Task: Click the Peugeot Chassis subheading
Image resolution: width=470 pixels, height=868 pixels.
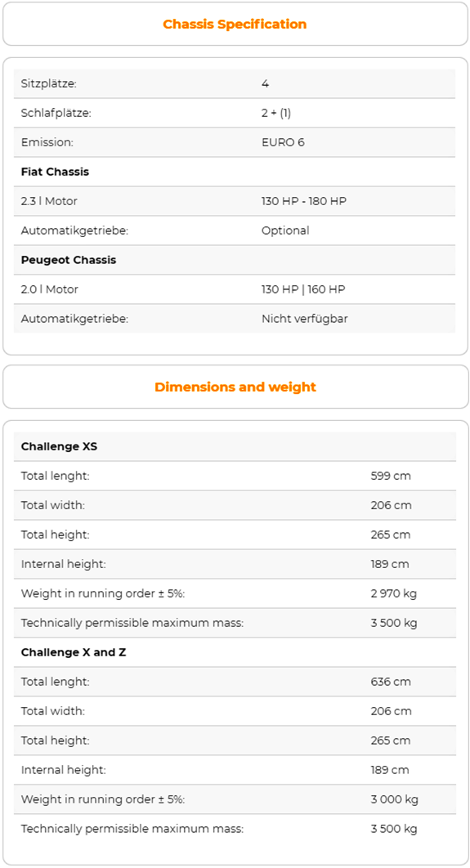Action: coord(69,260)
